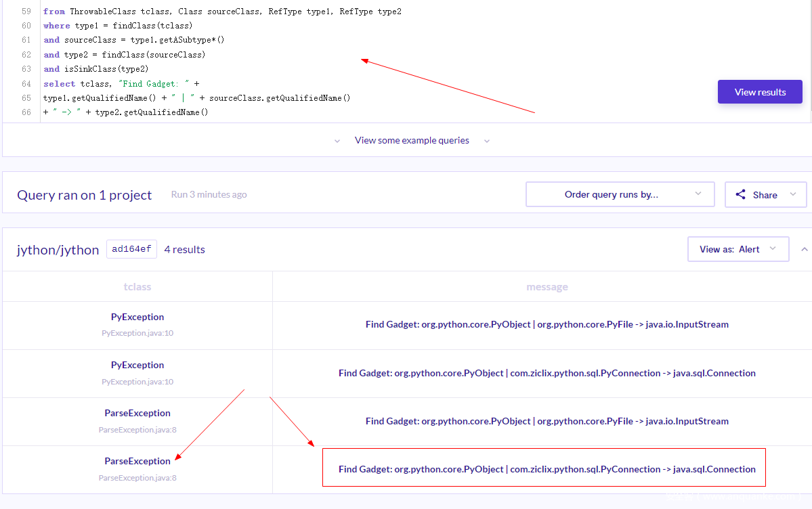Open ParseException.java:8 in third result row
Viewport: 812px width, 509px height.
[137, 430]
